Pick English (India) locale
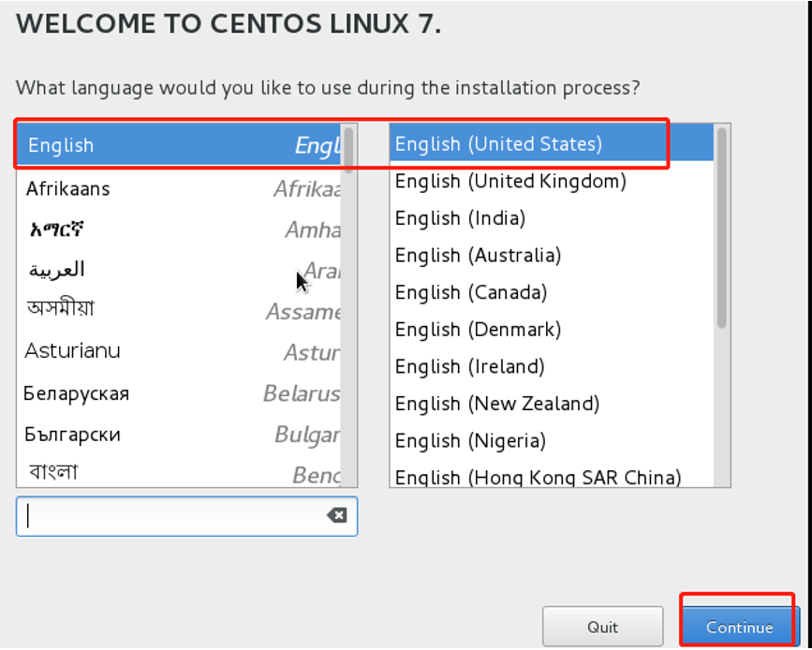812x650 pixels. (552, 218)
